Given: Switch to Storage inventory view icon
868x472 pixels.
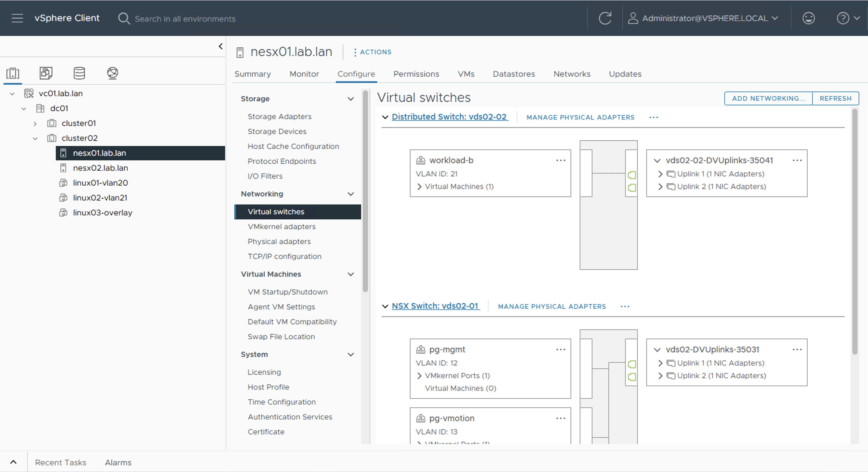Looking at the screenshot, I should pyautogui.click(x=79, y=73).
